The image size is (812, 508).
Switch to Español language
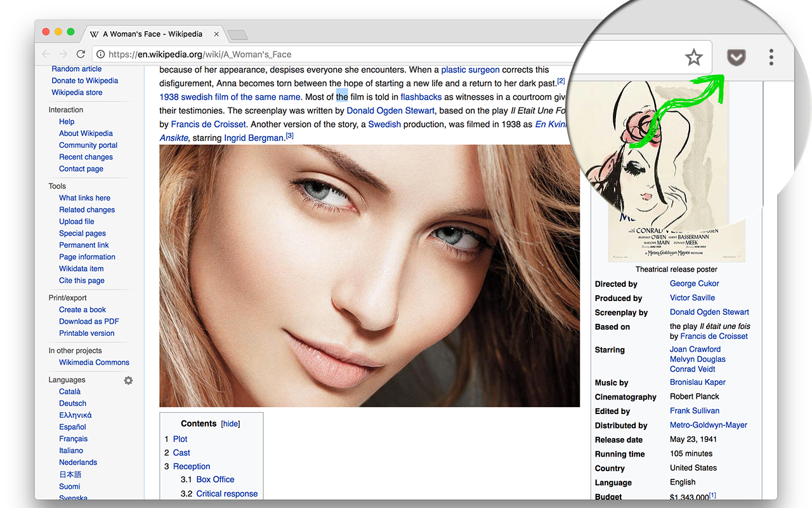tap(72, 427)
